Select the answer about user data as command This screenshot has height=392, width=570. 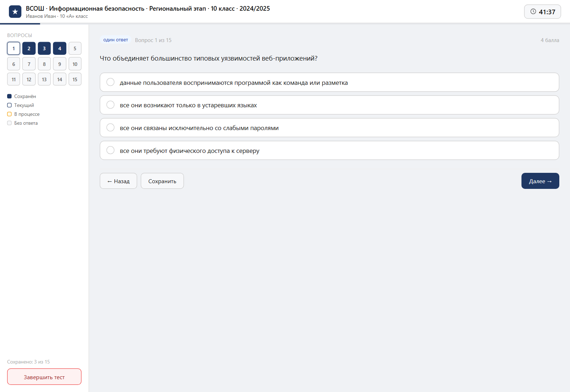[329, 82]
